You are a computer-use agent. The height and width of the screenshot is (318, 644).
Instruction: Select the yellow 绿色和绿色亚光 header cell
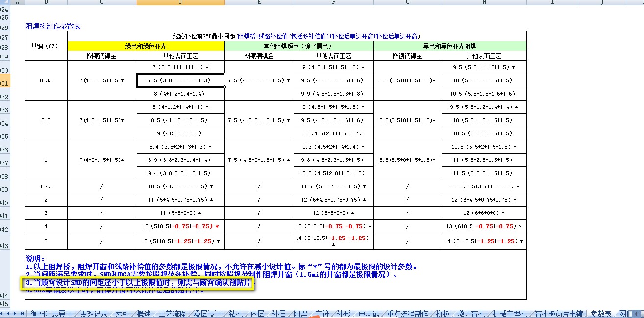click(146, 46)
